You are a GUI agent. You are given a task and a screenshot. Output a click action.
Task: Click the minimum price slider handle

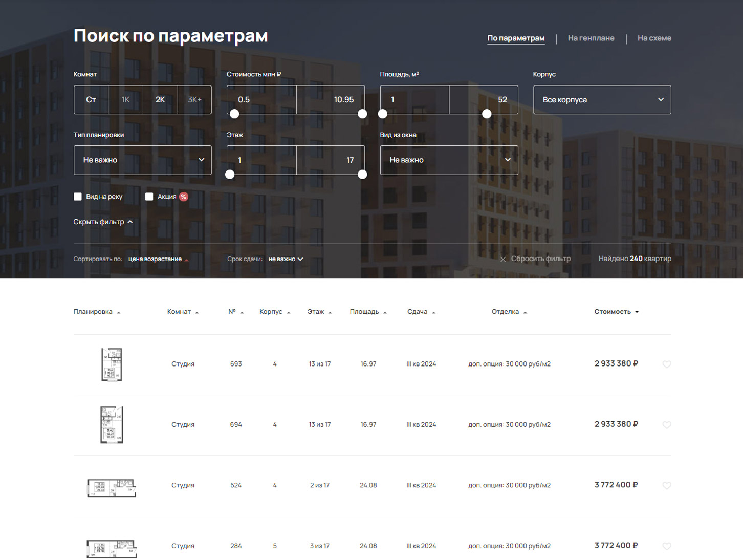tap(234, 114)
